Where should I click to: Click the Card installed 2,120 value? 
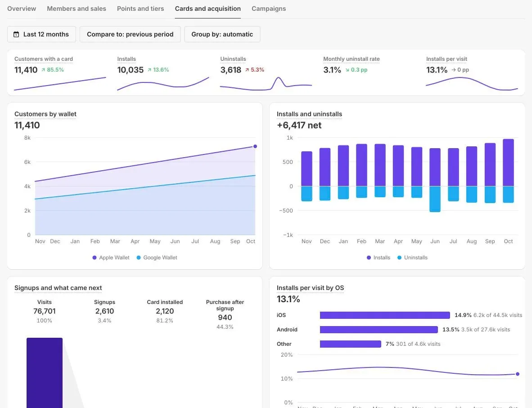click(x=165, y=311)
